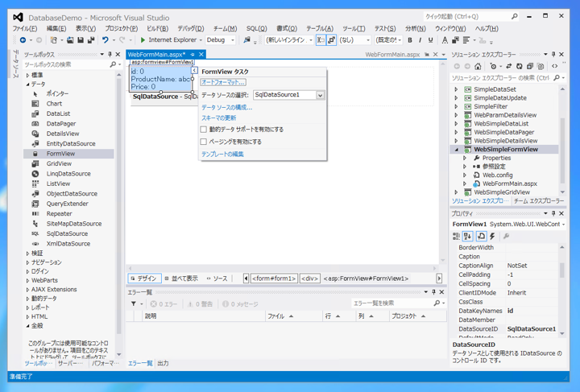Select Web.config in Solution Explorer
580x392 pixels.
point(497,175)
